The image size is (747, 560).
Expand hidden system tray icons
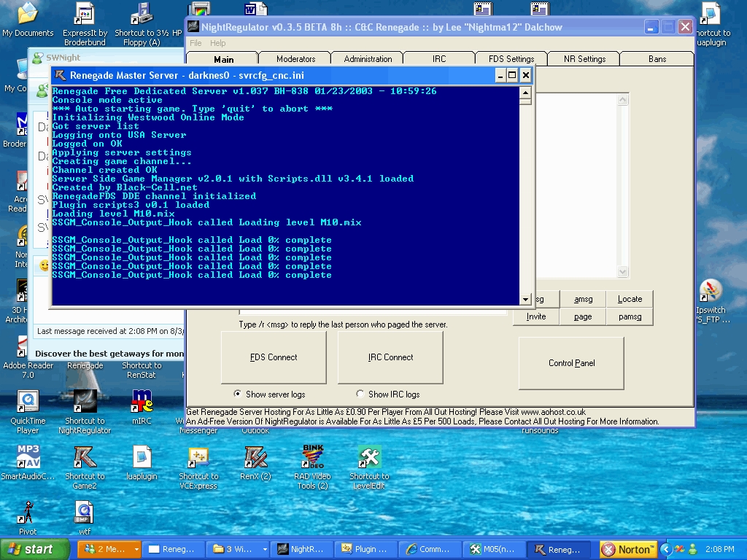(x=665, y=549)
